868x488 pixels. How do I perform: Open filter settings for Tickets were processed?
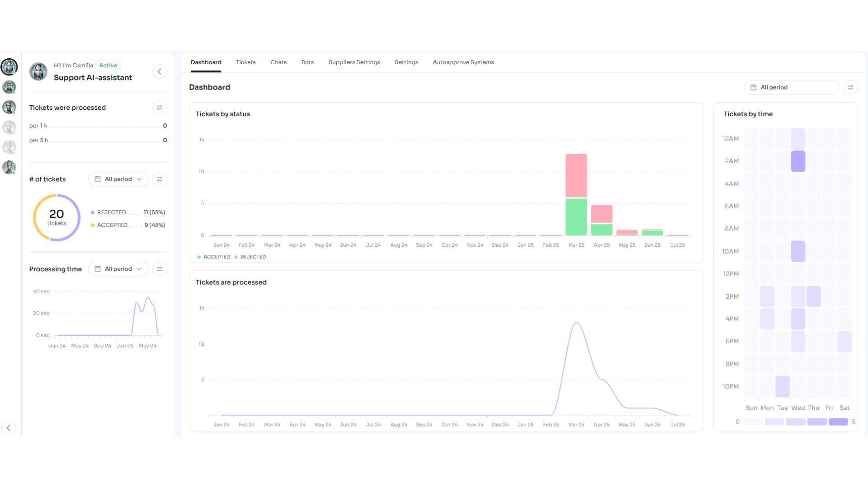click(160, 108)
